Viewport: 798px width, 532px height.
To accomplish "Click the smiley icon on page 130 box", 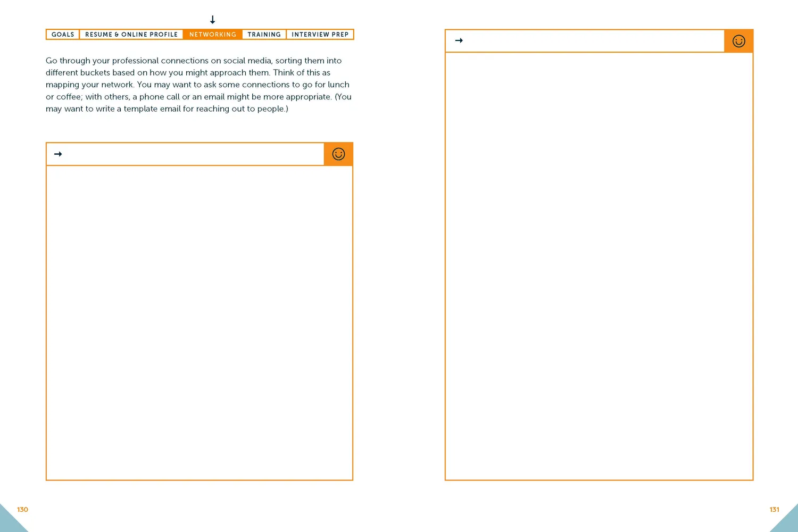I will click(338, 154).
